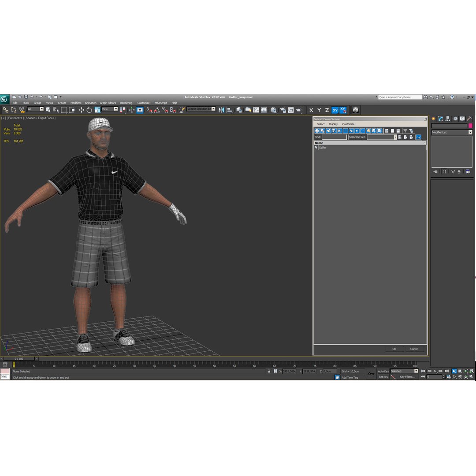476x476 pixels.
Task: Select the Bind to Space Warp tool
Action: [21, 110]
